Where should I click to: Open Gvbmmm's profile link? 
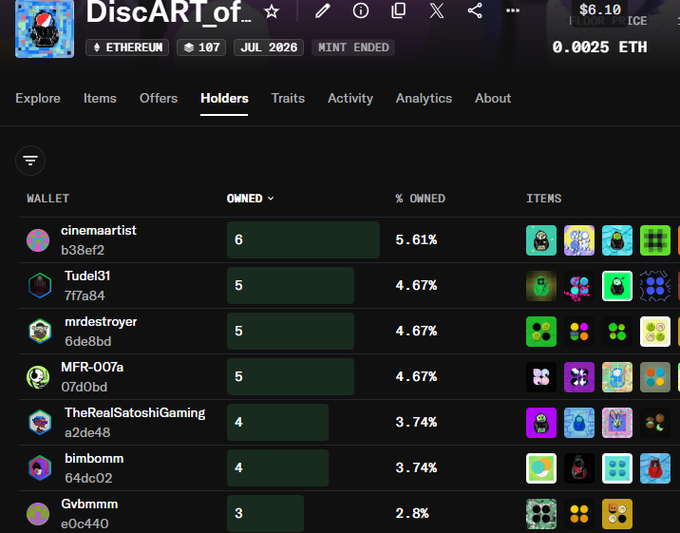(89, 504)
